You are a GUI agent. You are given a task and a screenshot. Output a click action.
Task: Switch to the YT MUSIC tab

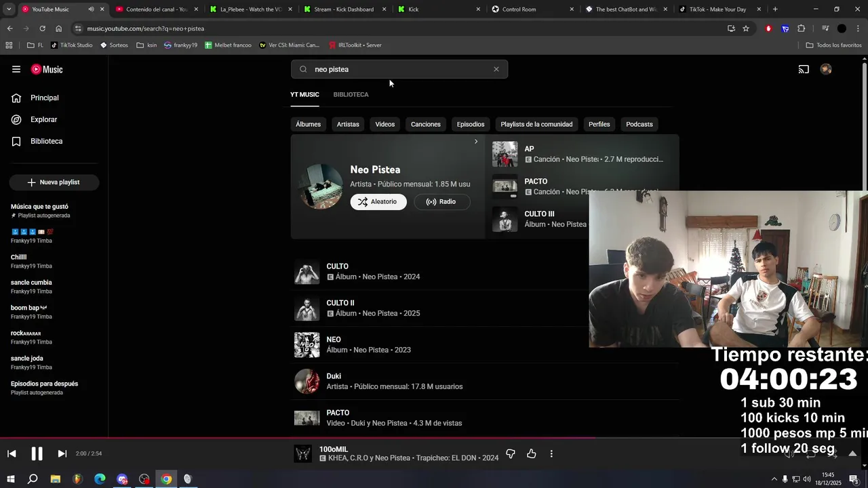click(304, 94)
